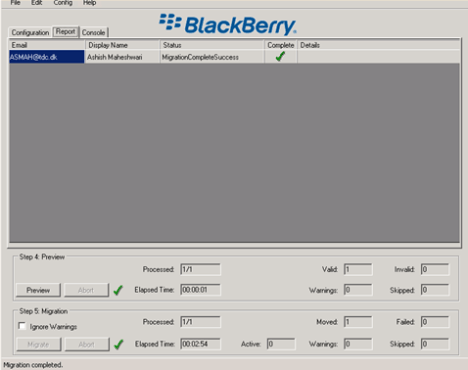
Task: Switch to the Console tab
Action: (x=93, y=32)
